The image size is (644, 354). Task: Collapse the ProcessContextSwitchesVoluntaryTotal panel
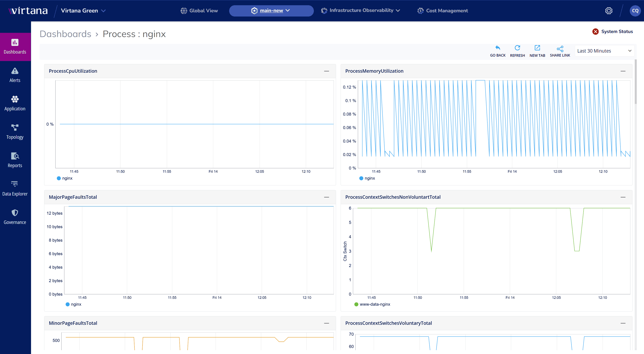coord(623,323)
